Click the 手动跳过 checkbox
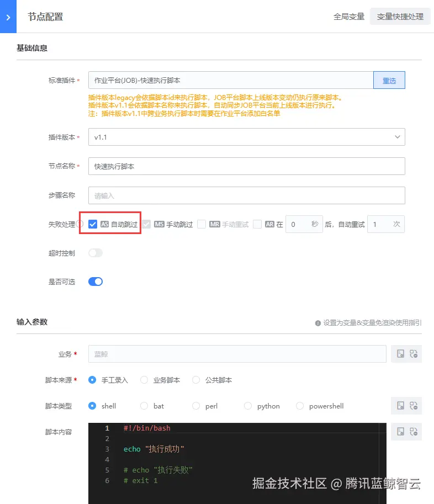The height and width of the screenshot is (504, 434). tap(146, 224)
